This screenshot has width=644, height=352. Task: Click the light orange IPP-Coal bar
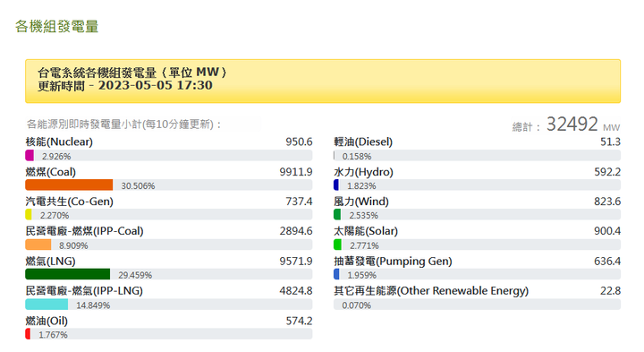[x=38, y=245]
